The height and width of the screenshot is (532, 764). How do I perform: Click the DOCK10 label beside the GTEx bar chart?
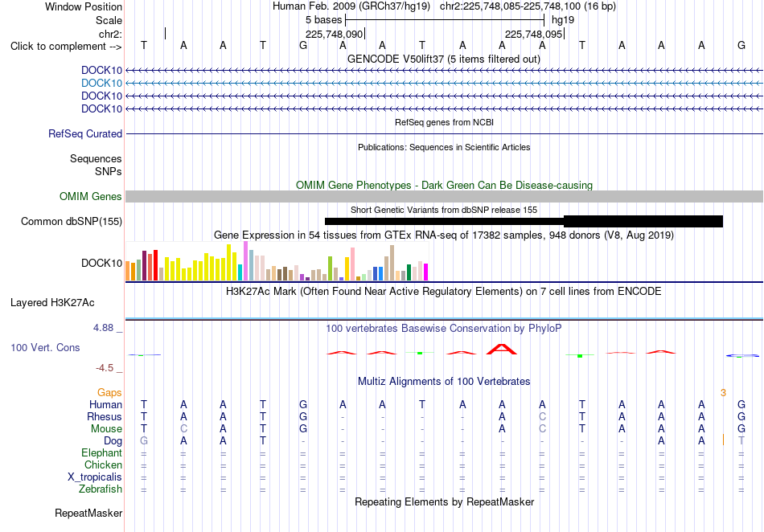coord(101,264)
